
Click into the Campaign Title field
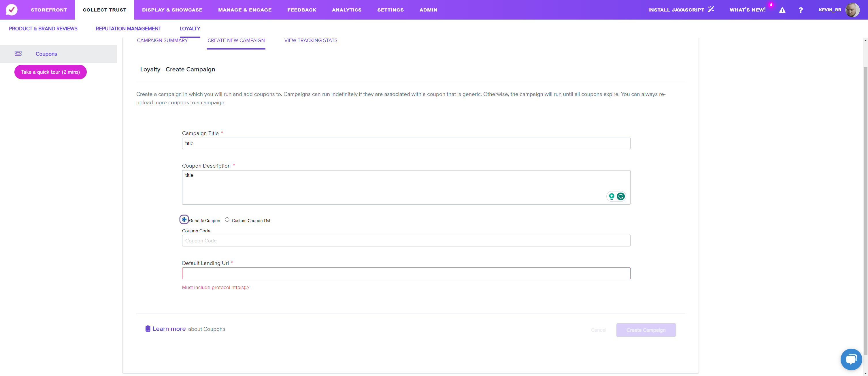[x=406, y=143]
